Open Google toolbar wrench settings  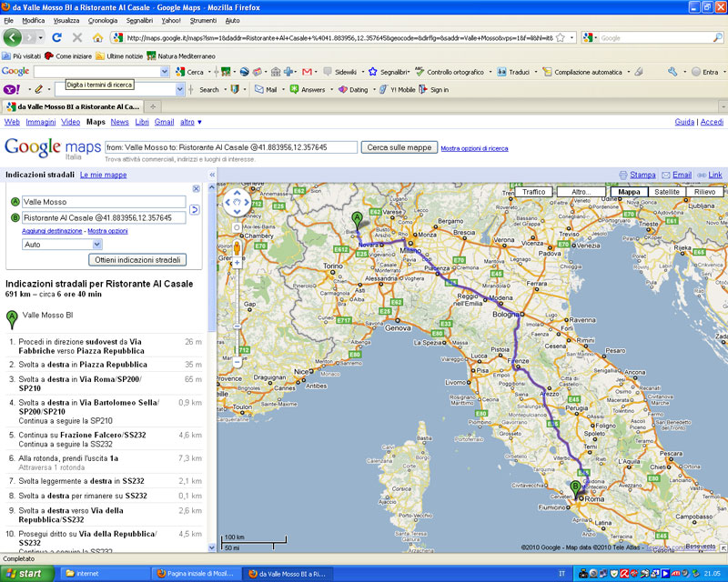point(672,72)
